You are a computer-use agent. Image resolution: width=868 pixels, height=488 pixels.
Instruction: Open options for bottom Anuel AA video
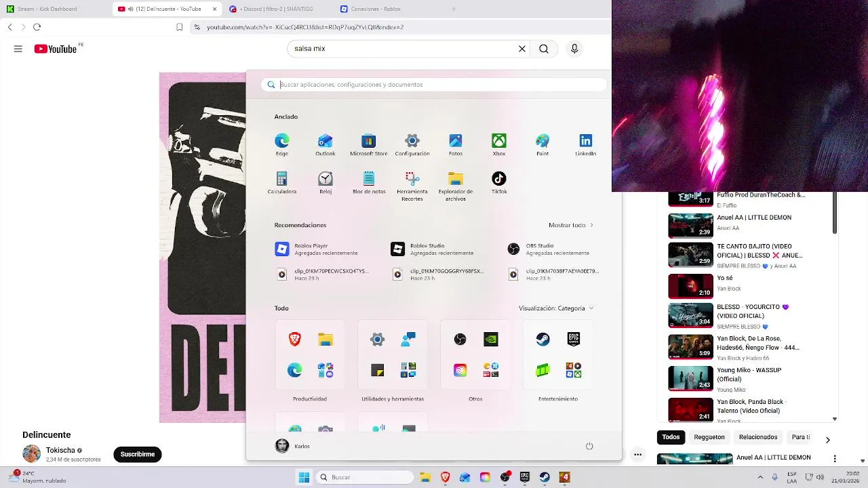(835, 459)
